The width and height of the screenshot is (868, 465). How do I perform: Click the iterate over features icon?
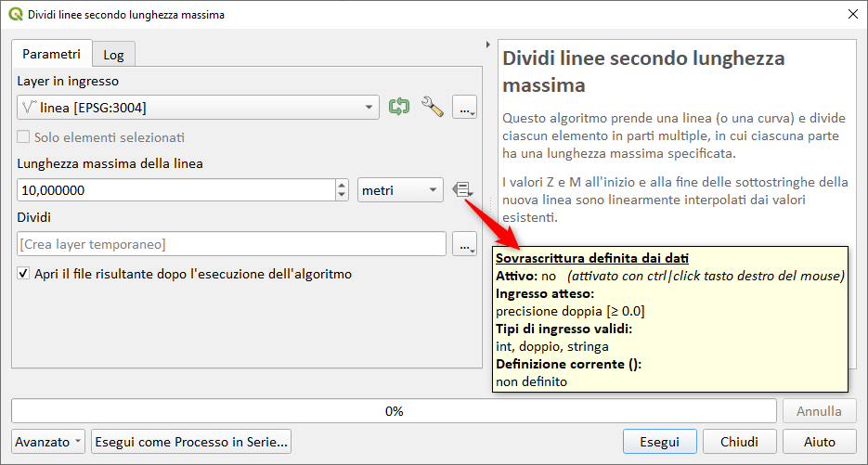(399, 107)
